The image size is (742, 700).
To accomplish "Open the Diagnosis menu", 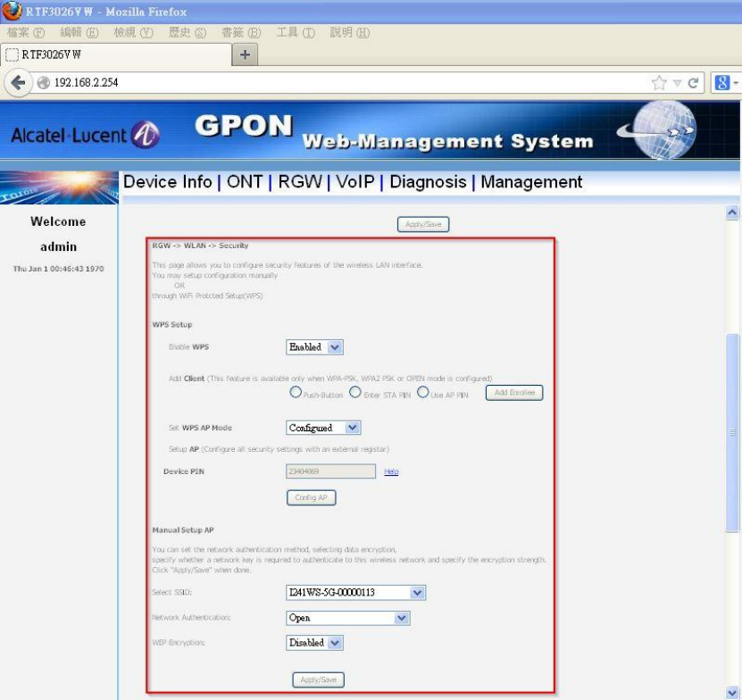I will tap(428, 182).
